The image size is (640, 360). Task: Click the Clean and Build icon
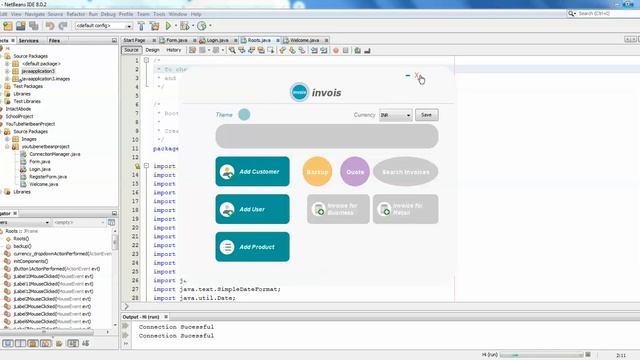tap(154, 26)
